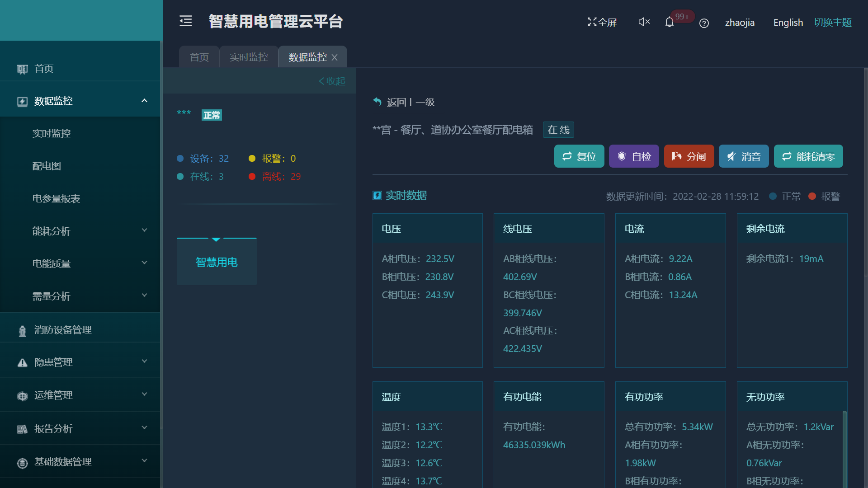The image size is (868, 488).
Task: Switch to the 实时监控 tab
Action: (249, 57)
